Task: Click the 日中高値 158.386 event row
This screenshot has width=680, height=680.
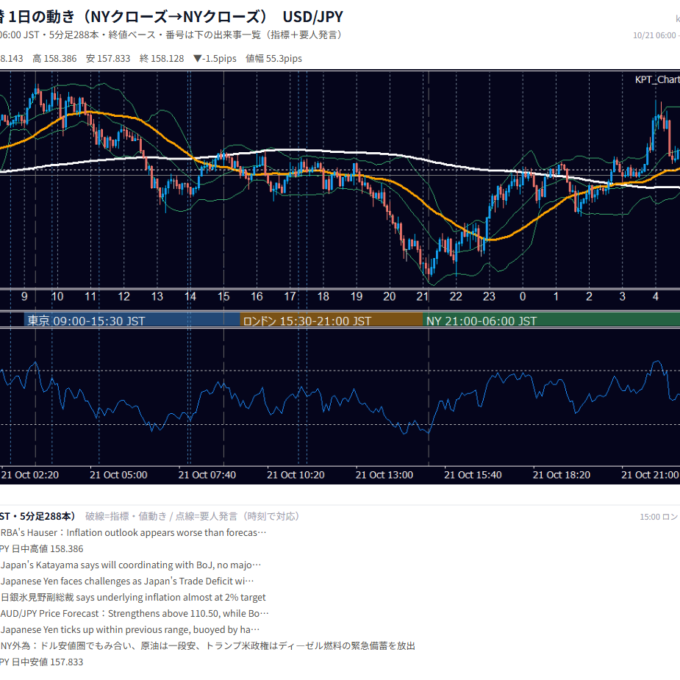Action: (x=42, y=549)
